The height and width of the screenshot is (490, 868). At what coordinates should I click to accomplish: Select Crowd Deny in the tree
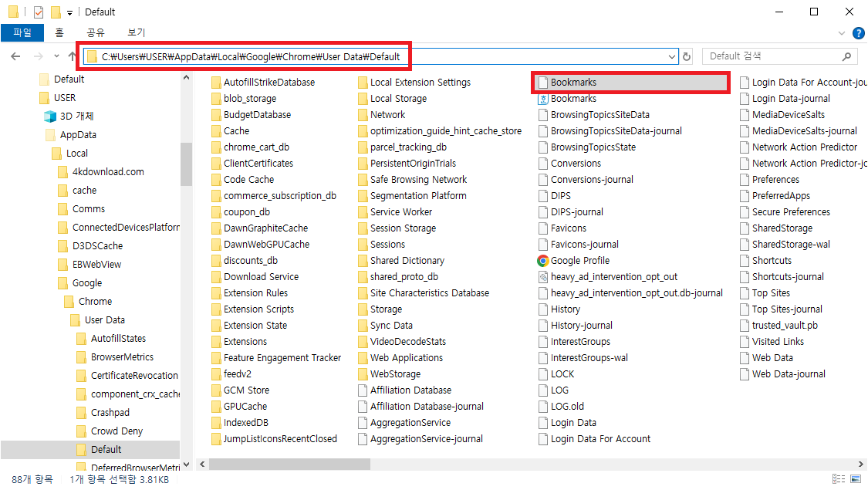(x=117, y=431)
